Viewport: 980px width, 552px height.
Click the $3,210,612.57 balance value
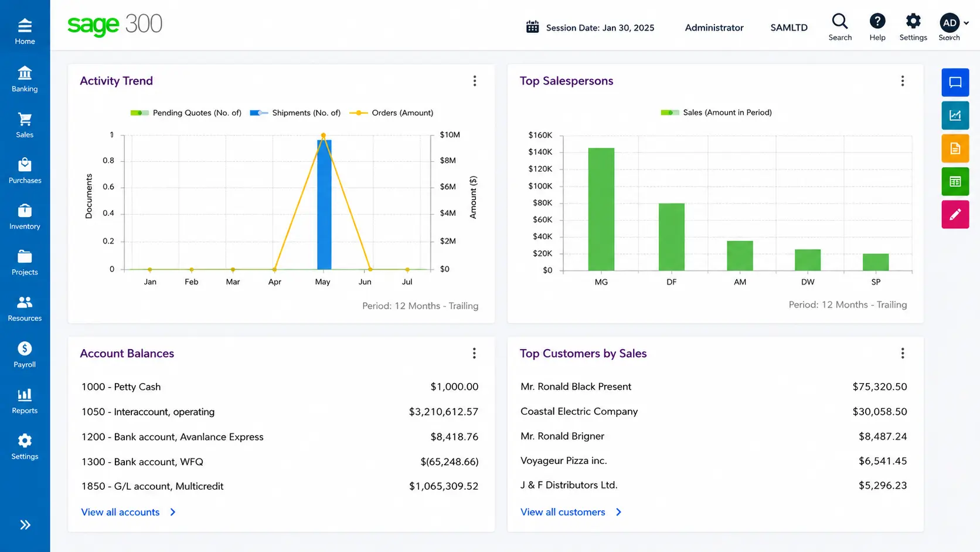444,412
